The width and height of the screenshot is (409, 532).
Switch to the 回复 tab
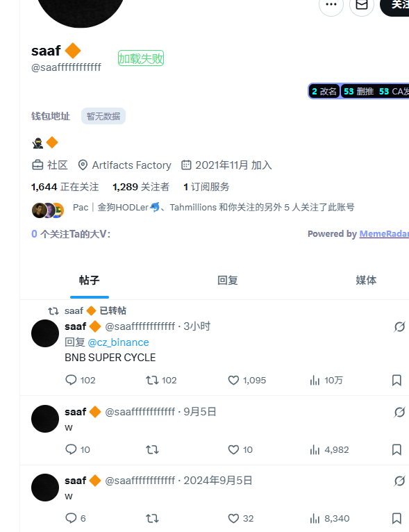coord(228,281)
